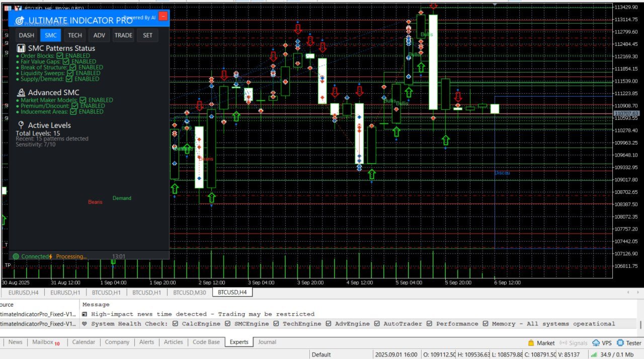Open the News terminal tab
Image resolution: width=644 pixels, height=359 pixels.
tap(16, 342)
